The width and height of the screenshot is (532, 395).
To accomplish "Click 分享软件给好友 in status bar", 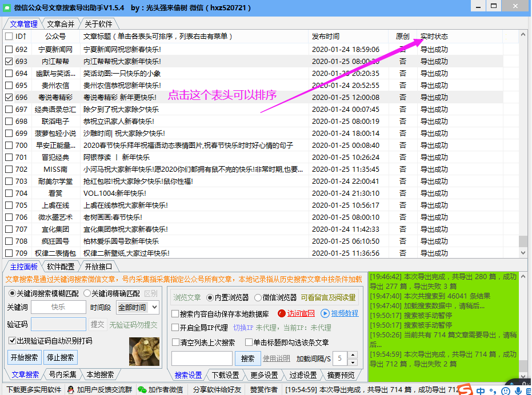I will [217, 390].
